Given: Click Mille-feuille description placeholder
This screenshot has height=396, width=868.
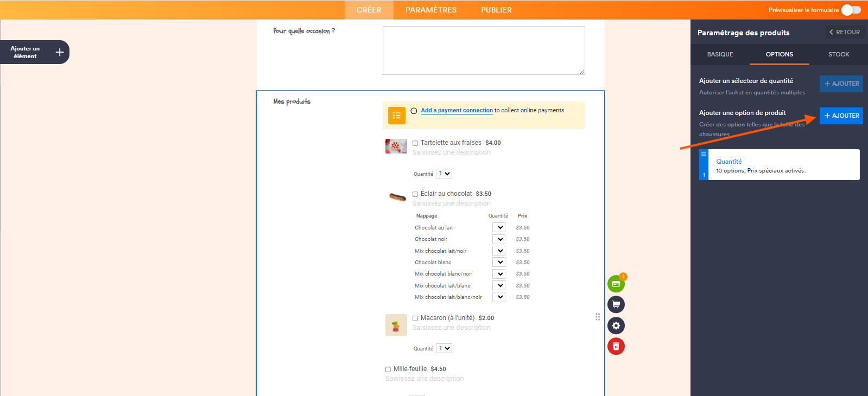Looking at the screenshot, I should click(x=425, y=379).
